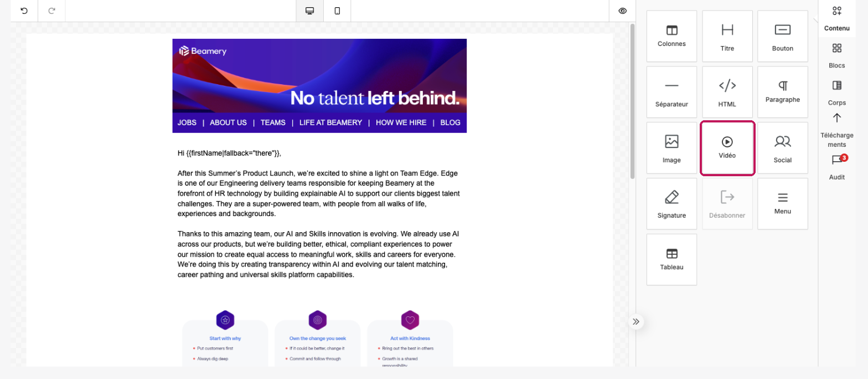
Task: Redo the last undone edit
Action: 51,11
